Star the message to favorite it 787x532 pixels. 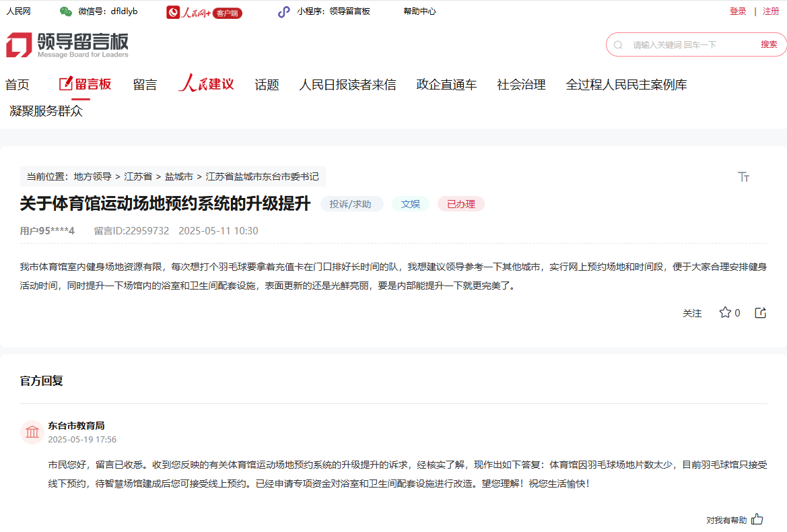[725, 312]
